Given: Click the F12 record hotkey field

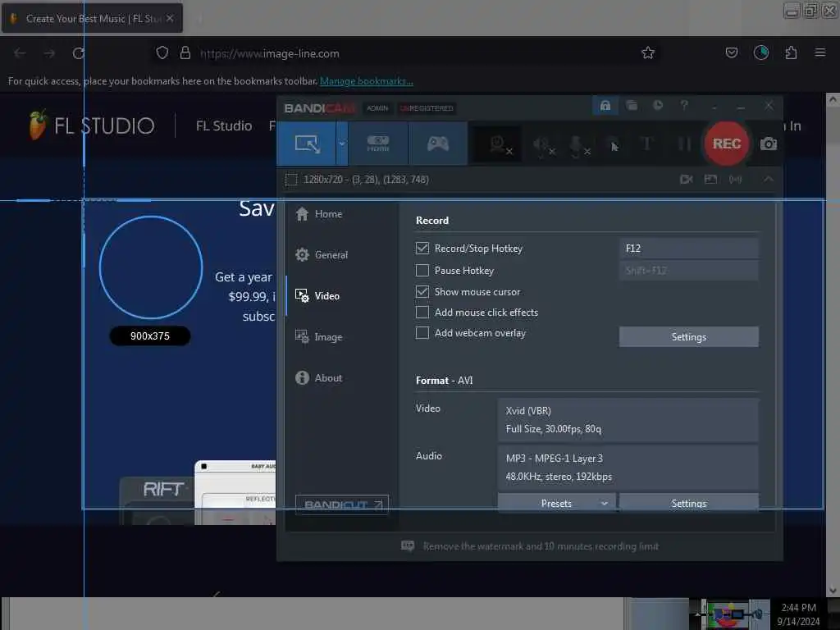Looking at the screenshot, I should coord(689,248).
